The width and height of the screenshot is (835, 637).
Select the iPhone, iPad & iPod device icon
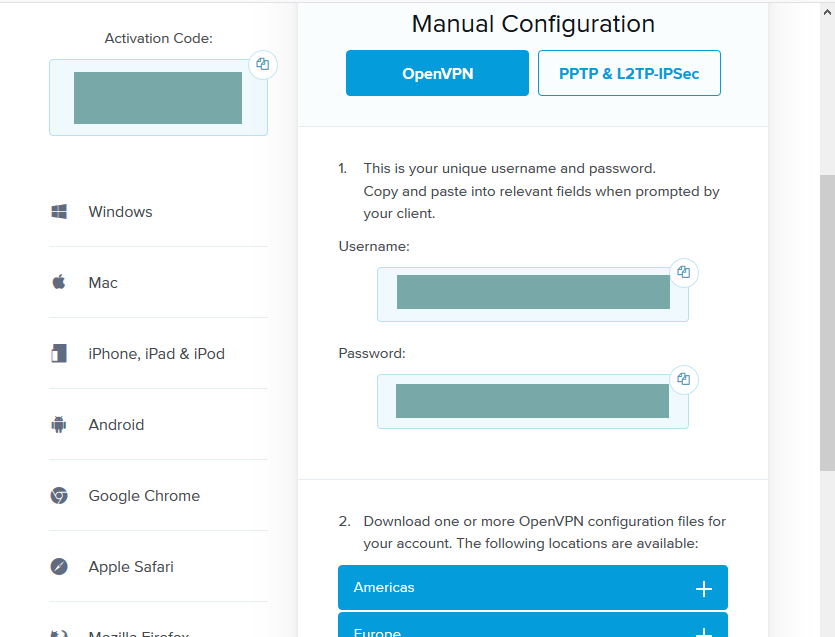(x=59, y=353)
